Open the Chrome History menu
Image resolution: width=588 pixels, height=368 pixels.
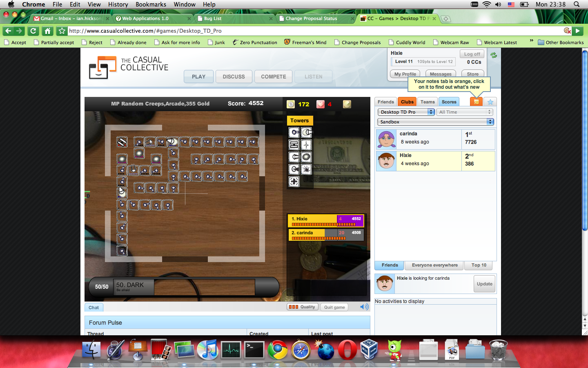click(x=118, y=4)
